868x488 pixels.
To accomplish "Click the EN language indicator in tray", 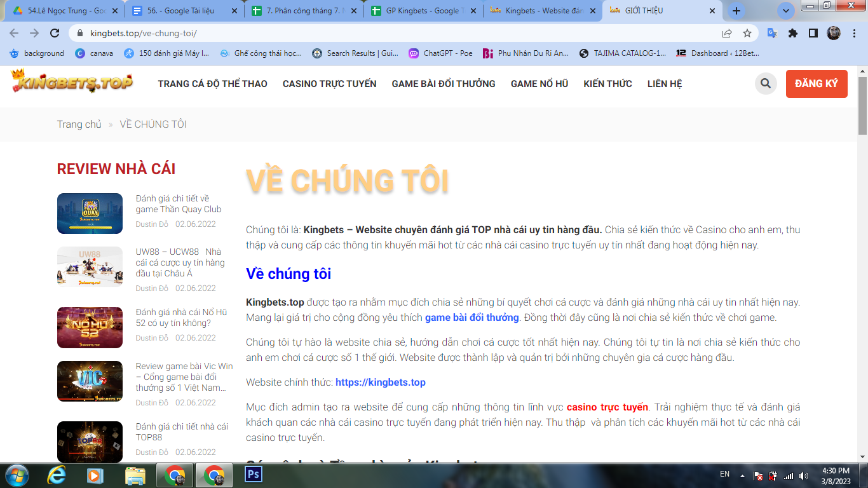I will tap(724, 474).
